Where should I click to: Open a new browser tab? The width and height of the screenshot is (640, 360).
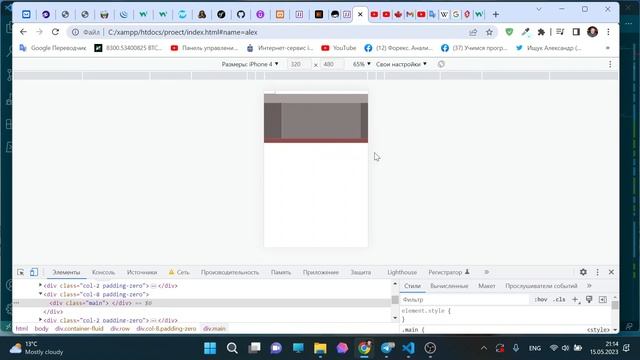[496, 14]
